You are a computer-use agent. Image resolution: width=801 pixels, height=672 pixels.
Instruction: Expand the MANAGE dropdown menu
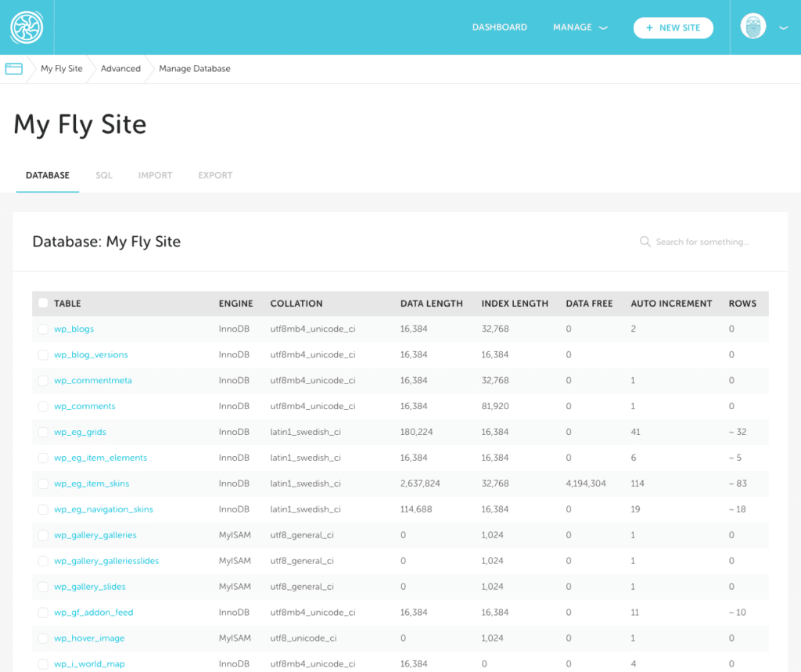coord(580,27)
